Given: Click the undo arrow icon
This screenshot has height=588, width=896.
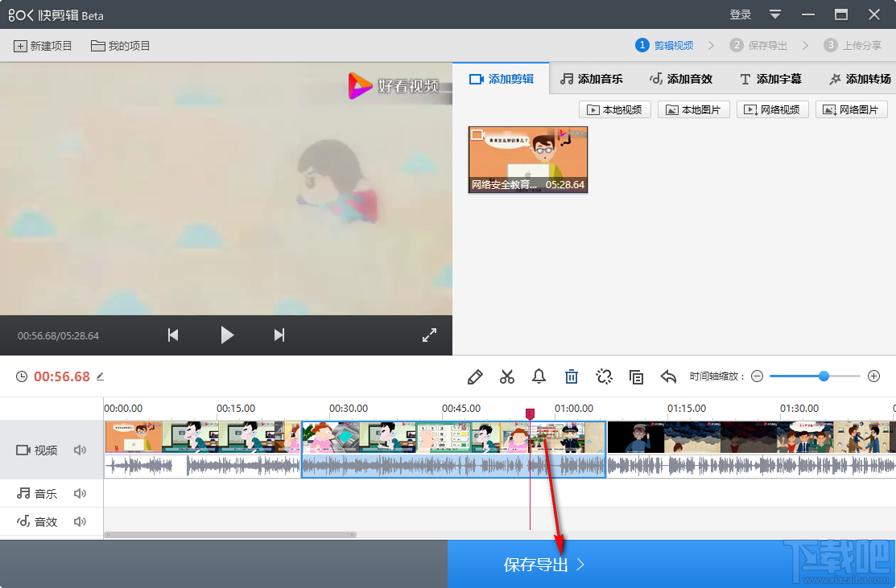Looking at the screenshot, I should click(668, 376).
